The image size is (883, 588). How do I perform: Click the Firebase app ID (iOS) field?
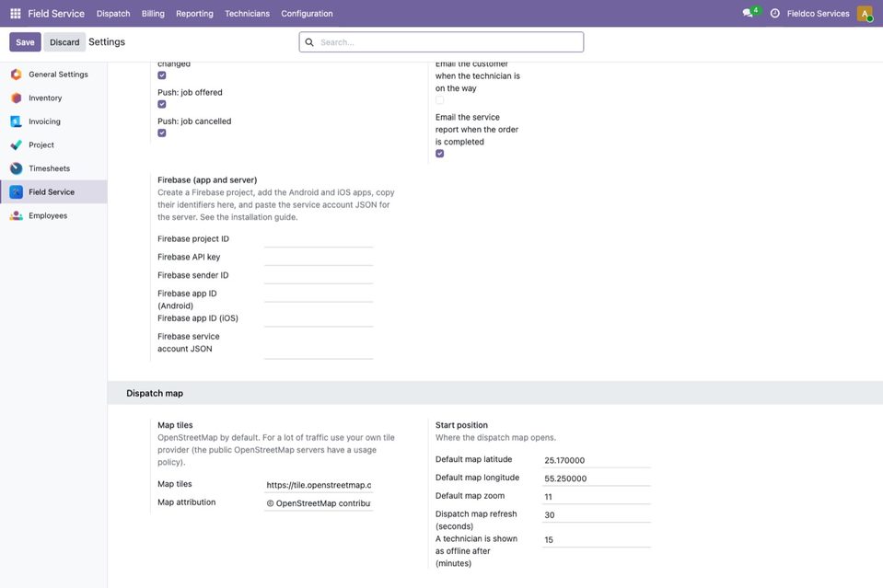point(319,318)
